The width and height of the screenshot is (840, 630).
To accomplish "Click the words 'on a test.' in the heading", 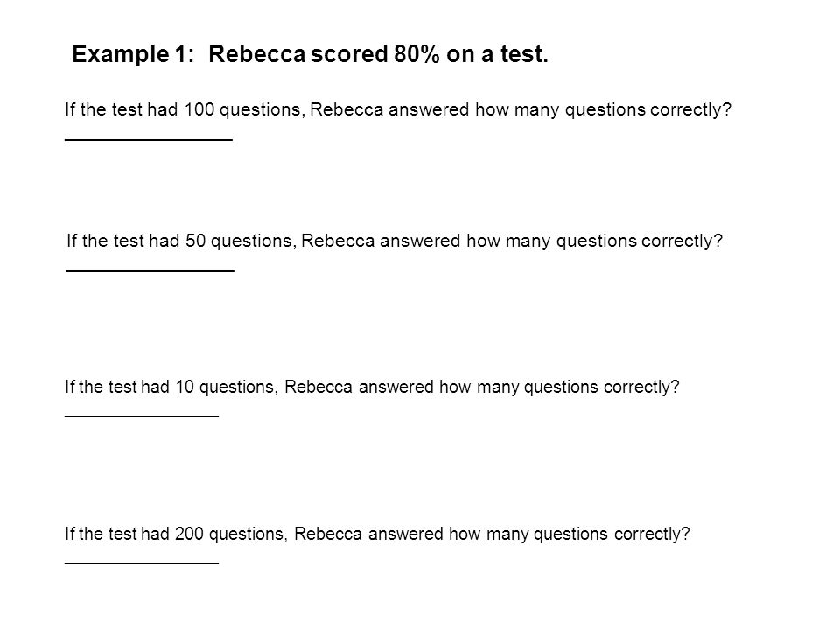I will pyautogui.click(x=497, y=54).
